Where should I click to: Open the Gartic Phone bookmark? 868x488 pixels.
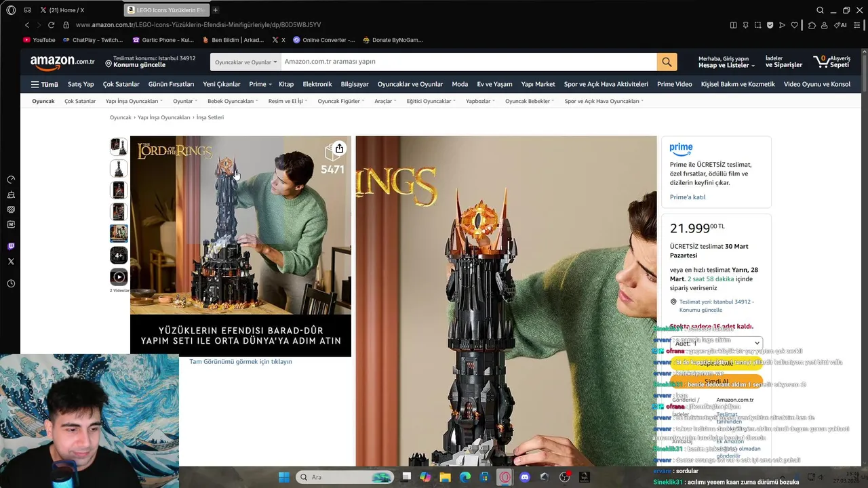163,40
